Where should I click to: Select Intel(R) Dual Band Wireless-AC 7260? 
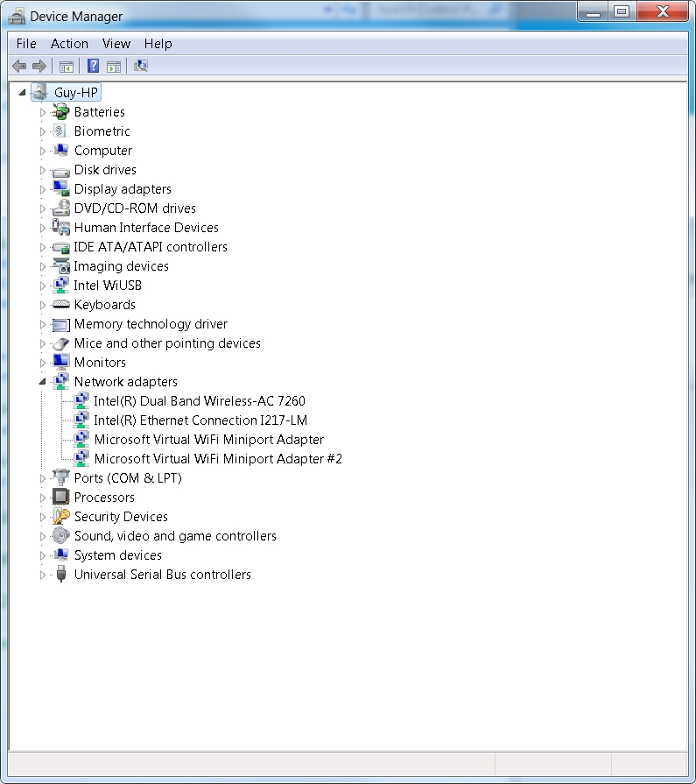200,401
